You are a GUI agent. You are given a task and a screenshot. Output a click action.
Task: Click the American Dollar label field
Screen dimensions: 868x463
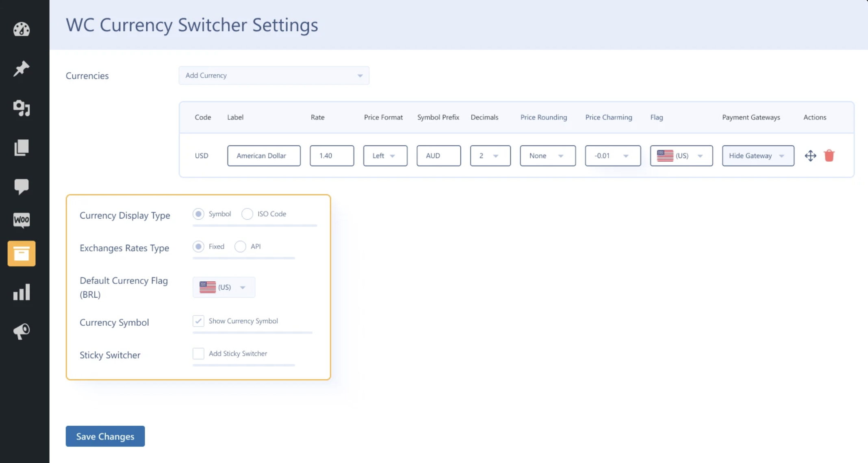(264, 156)
